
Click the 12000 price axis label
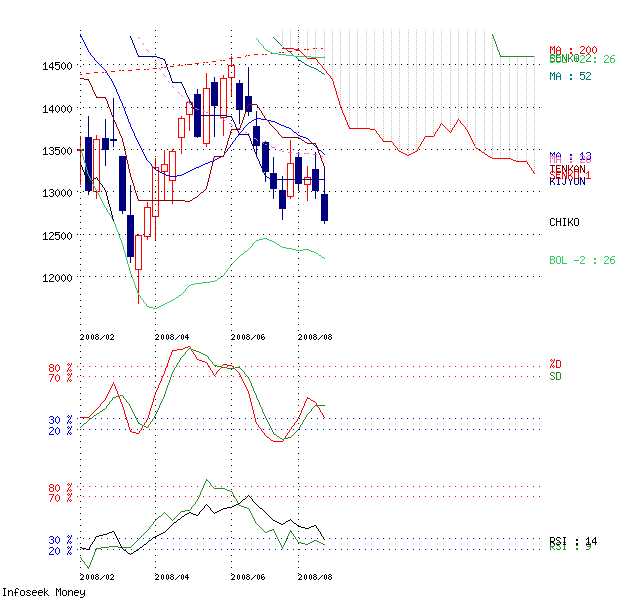[x=56, y=278]
